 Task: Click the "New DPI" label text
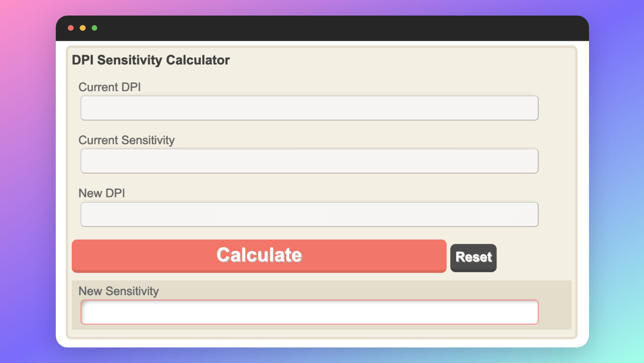[102, 193]
